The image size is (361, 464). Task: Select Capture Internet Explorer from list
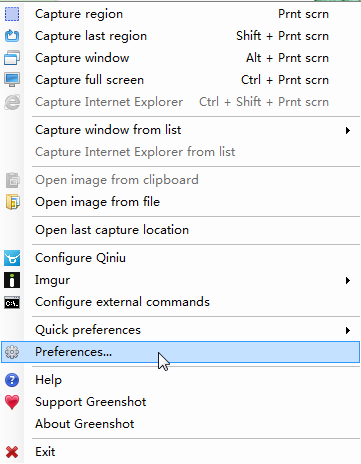click(x=180, y=152)
